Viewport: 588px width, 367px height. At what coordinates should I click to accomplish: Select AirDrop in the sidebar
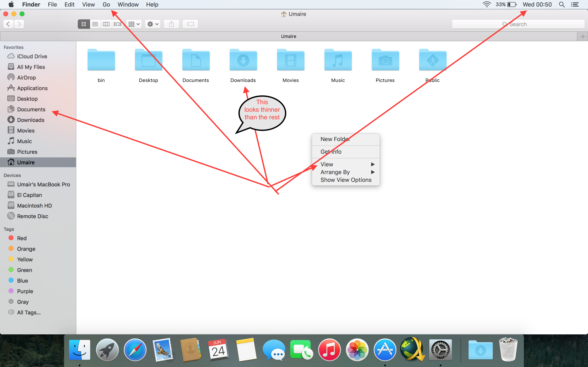coord(26,78)
